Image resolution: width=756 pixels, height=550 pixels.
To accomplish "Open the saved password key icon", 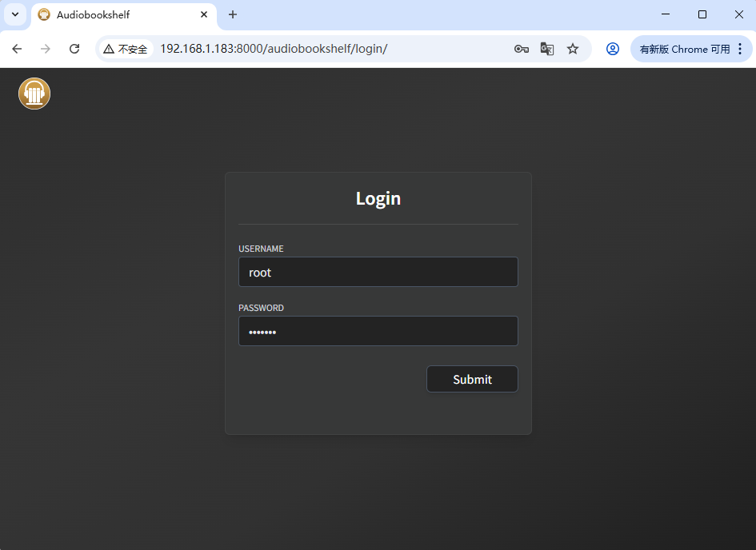I will click(521, 49).
